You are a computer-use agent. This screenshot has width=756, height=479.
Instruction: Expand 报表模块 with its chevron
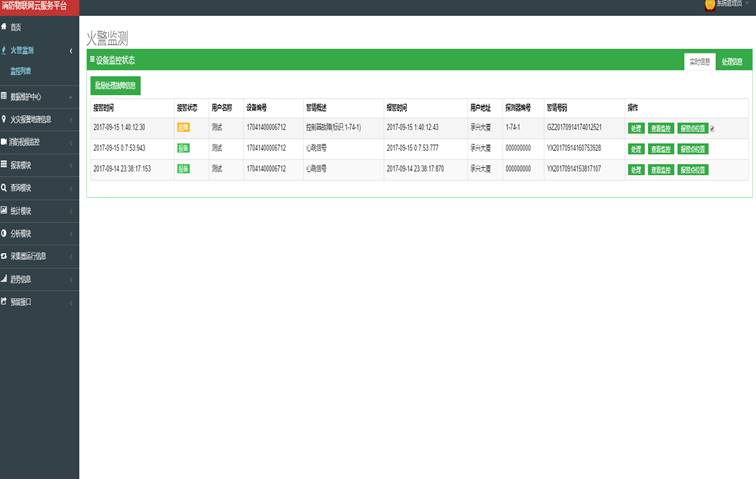[71, 165]
